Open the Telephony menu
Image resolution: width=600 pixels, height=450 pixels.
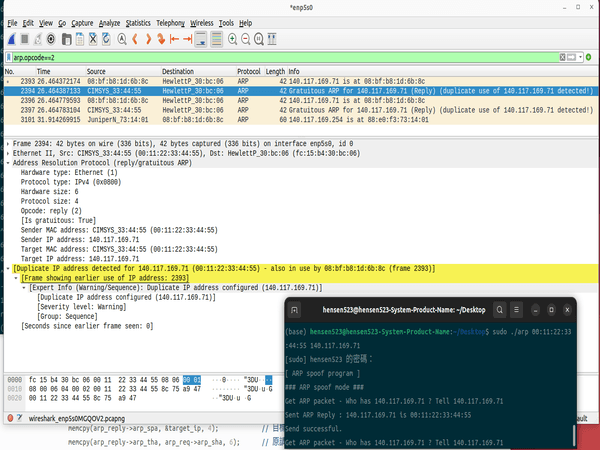tap(170, 23)
